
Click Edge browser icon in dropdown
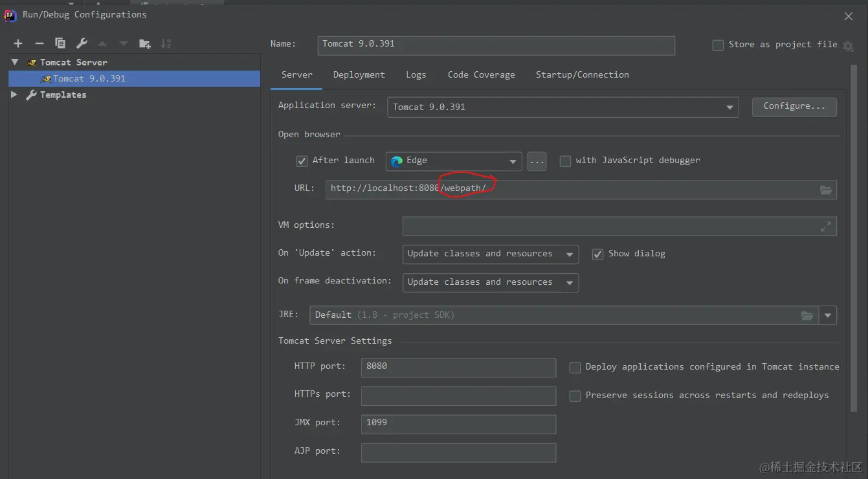pyautogui.click(x=397, y=161)
